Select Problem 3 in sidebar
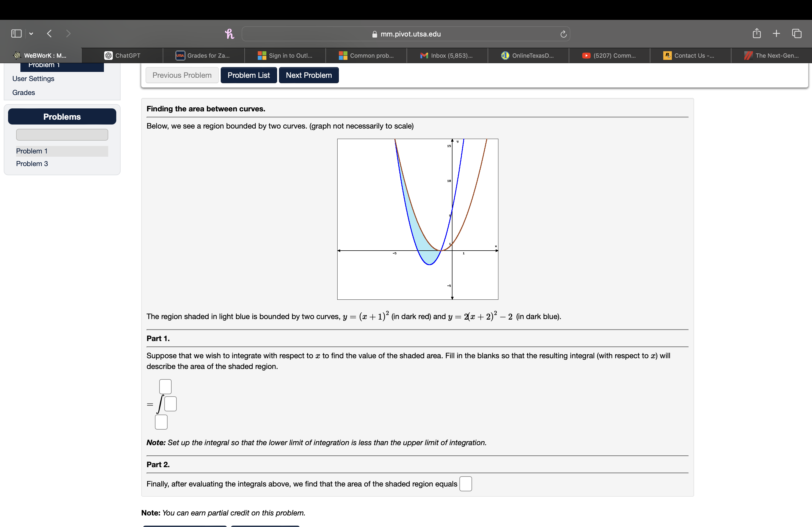Image resolution: width=812 pixels, height=527 pixels. [x=32, y=163]
